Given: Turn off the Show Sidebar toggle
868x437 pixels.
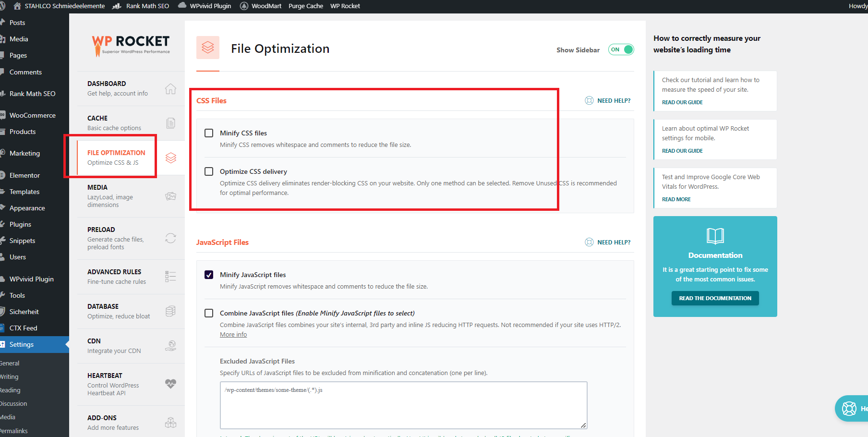Looking at the screenshot, I should (621, 49).
